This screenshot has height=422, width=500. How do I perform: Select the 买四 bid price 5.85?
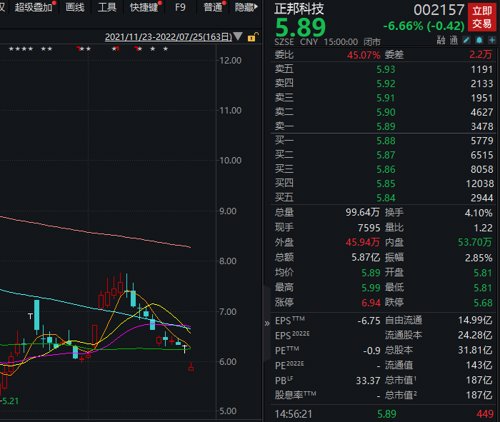click(x=386, y=184)
